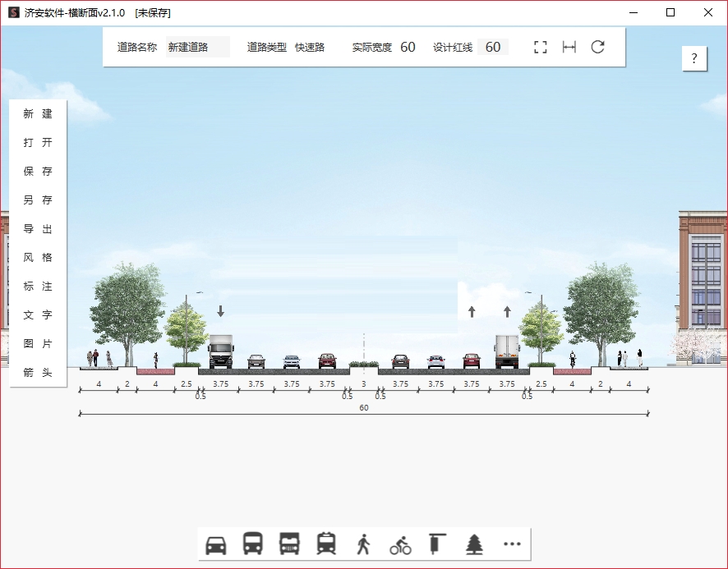This screenshot has width=728, height=569.
Task: Open help with question mark button
Action: coord(694,58)
